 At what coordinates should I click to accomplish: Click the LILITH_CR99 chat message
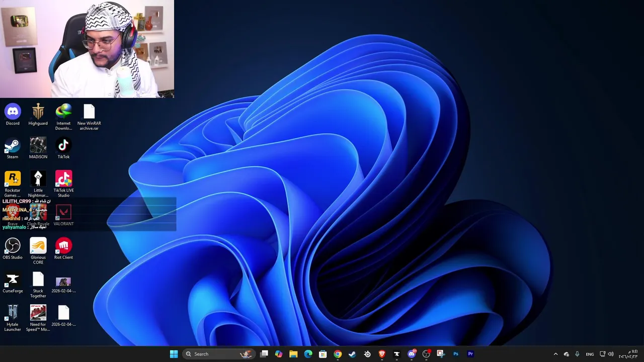coord(27,202)
